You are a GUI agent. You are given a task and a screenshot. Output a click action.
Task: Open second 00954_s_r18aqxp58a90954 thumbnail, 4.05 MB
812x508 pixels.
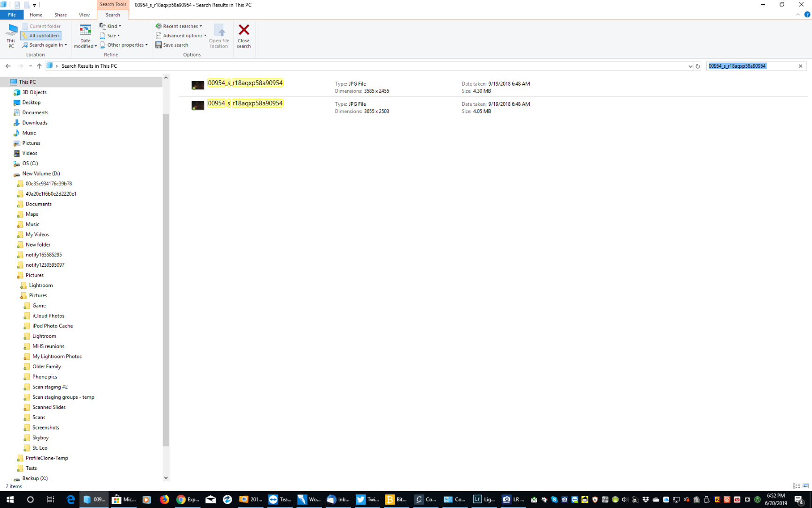click(198, 105)
